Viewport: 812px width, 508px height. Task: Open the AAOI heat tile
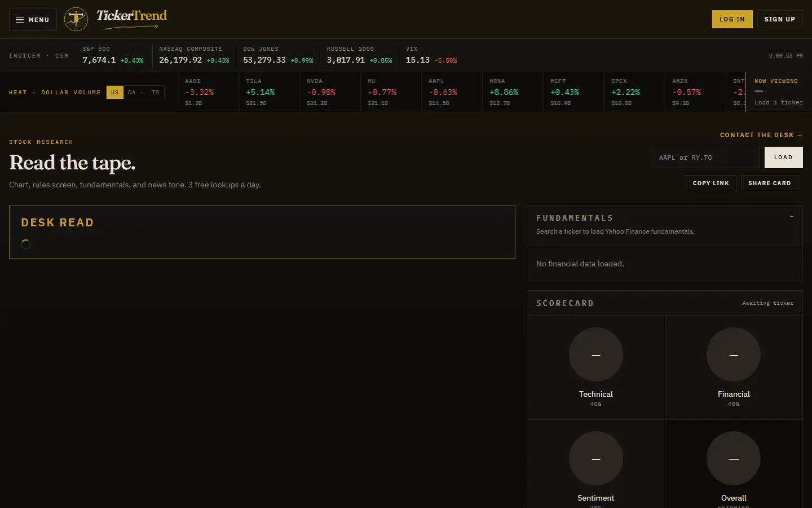(208, 92)
